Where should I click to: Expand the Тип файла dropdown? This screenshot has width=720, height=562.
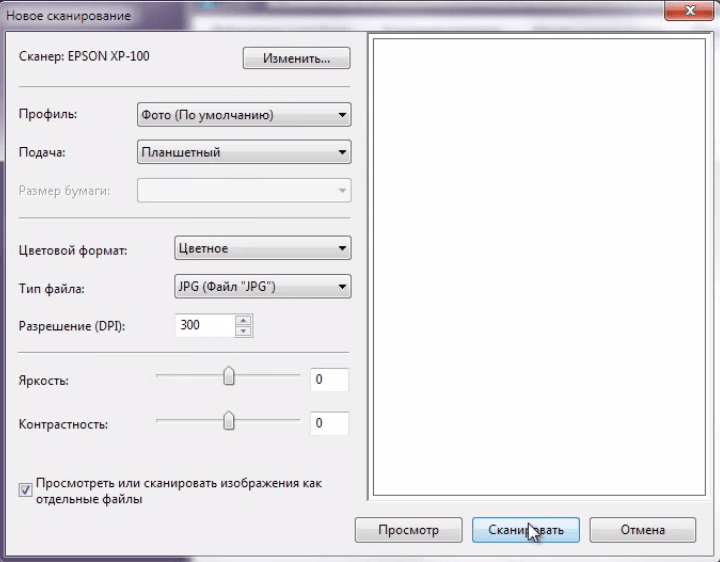263,287
